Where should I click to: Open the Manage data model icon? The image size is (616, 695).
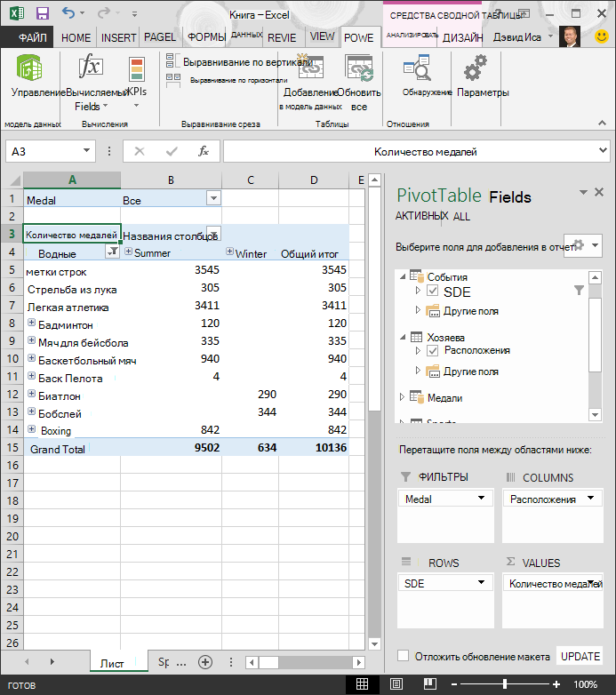click(x=29, y=68)
